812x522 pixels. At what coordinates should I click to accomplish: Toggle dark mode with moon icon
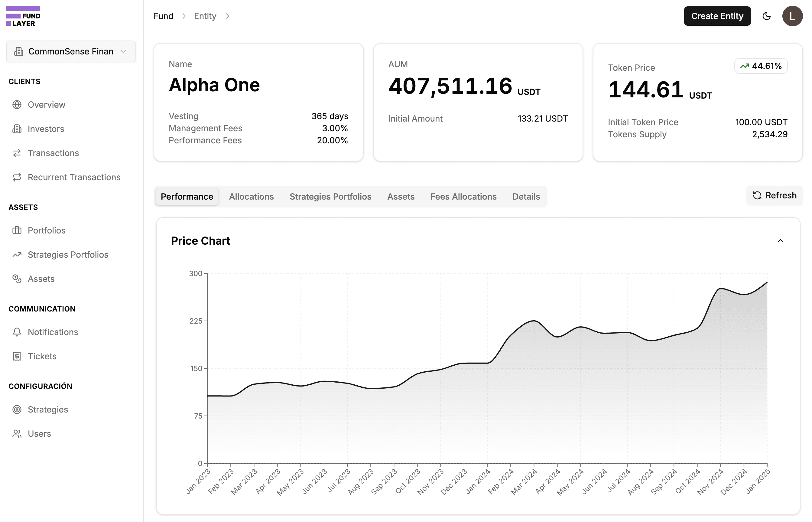767,16
